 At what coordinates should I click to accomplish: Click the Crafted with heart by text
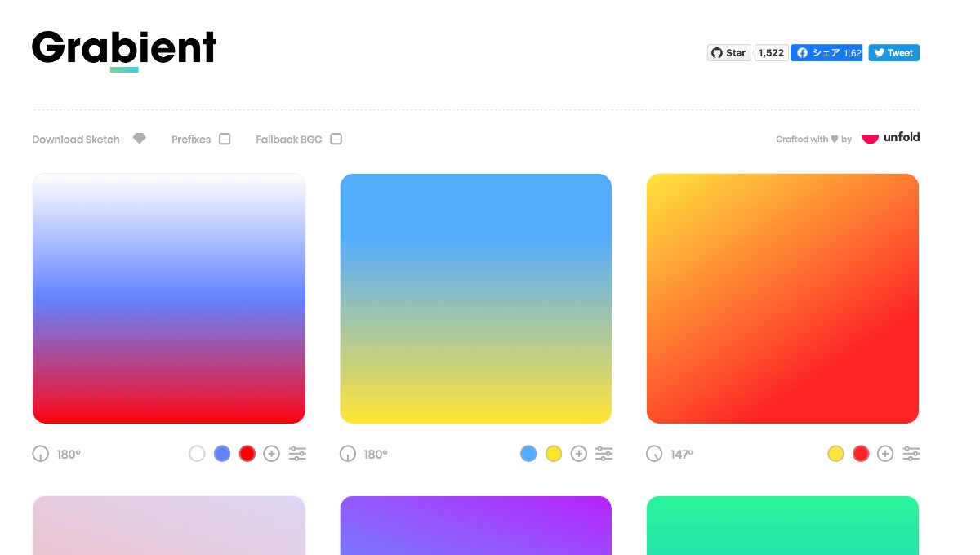click(814, 140)
